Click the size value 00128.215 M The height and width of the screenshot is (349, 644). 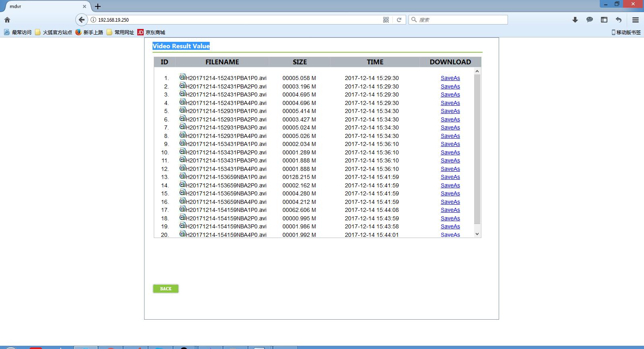pyautogui.click(x=299, y=177)
